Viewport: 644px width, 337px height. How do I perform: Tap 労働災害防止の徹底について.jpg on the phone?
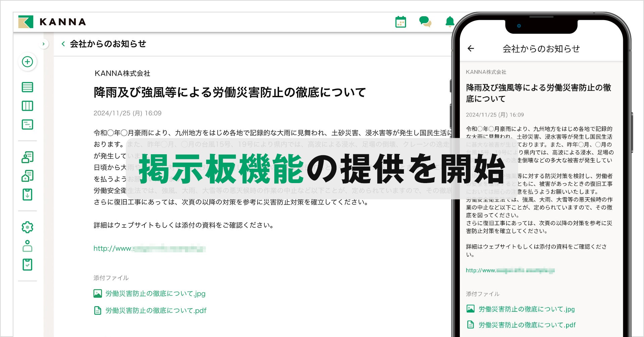coord(521,309)
